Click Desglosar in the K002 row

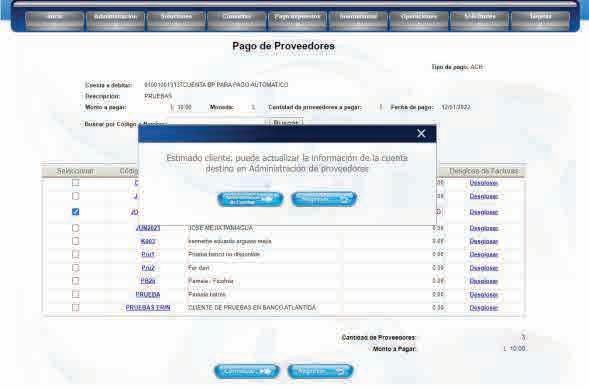click(484, 241)
